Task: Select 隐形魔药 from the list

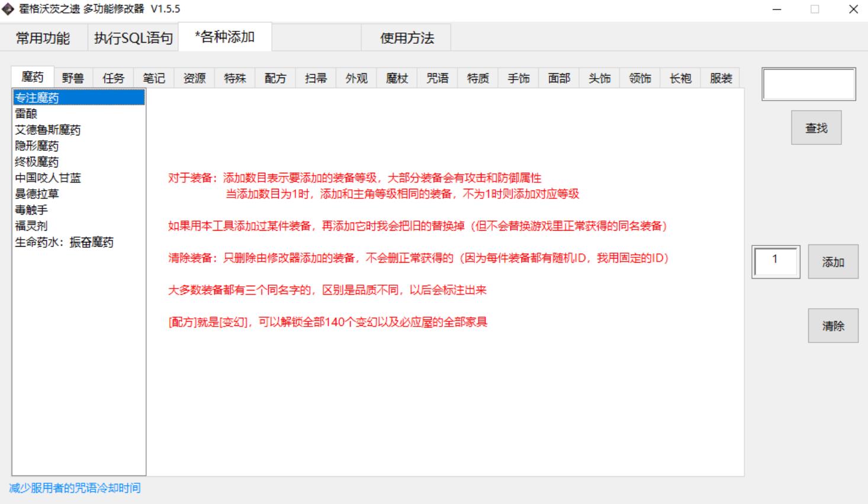Action: [37, 146]
